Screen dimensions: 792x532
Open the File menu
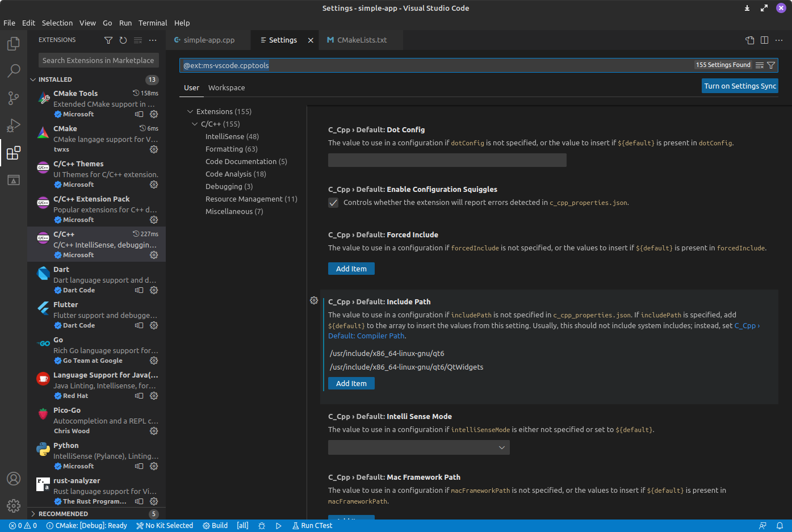[10, 23]
